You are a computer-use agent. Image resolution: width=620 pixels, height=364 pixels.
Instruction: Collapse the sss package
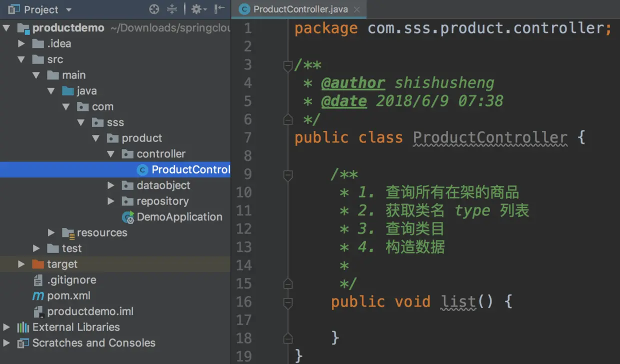81,122
